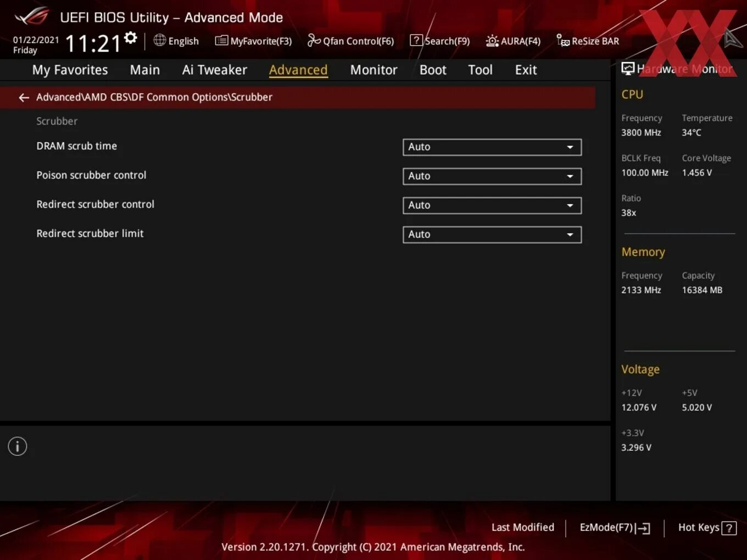
Task: Click the Ratio value 38x
Action: (628, 212)
